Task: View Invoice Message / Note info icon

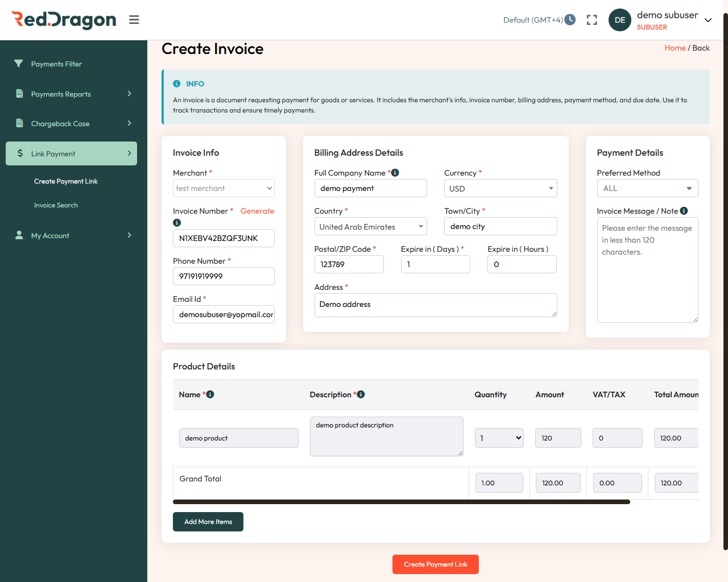Action: click(684, 210)
